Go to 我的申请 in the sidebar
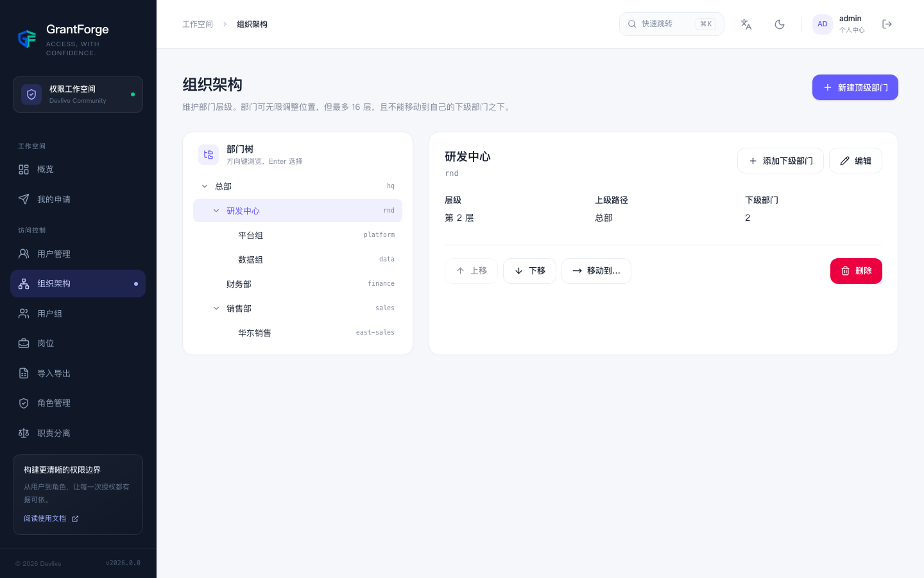Viewport: 924px width, 578px height. (78, 199)
